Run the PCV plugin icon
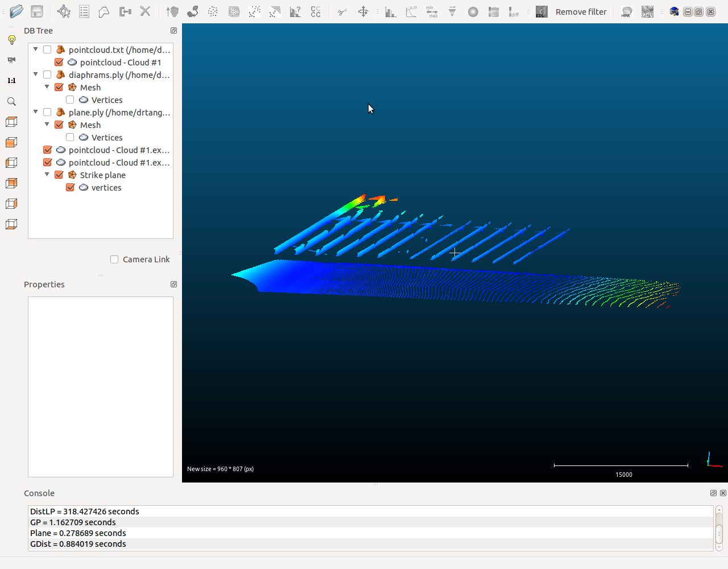The image size is (728, 569). 647,11
